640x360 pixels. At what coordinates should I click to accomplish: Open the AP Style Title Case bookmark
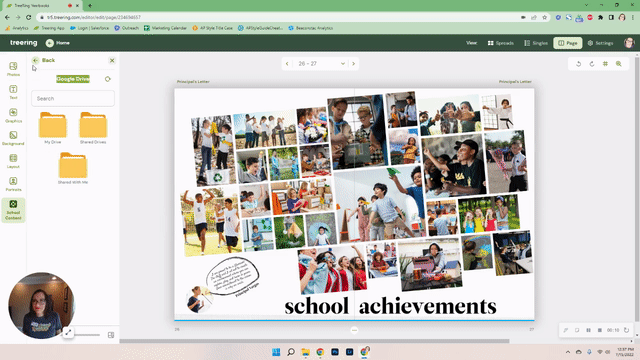[x=212, y=28]
